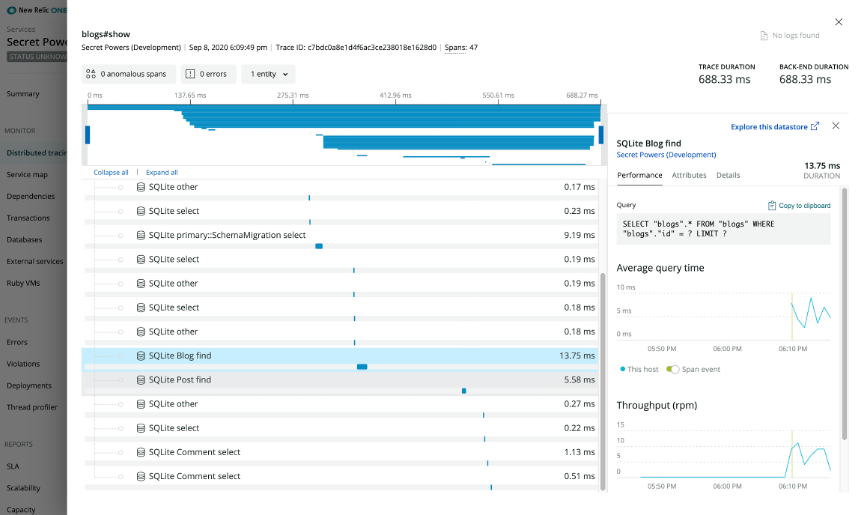856x515 pixels.
Task: Click the SQLite Blog find timeline bar
Action: coord(362,366)
